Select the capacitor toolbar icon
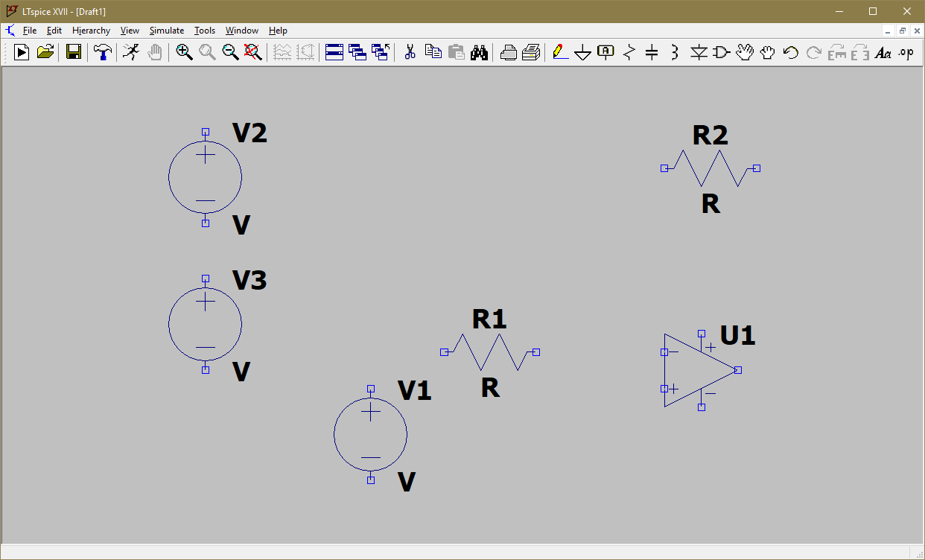The width and height of the screenshot is (925, 560). (x=652, y=52)
